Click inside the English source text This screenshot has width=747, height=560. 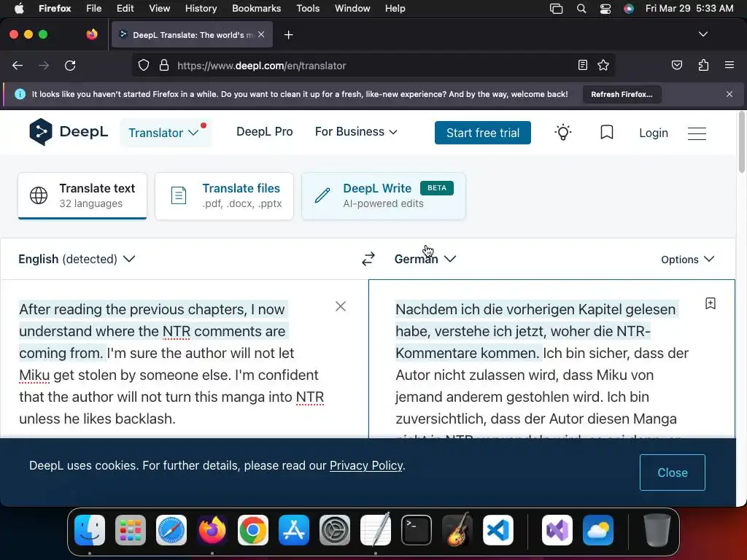coord(171,364)
